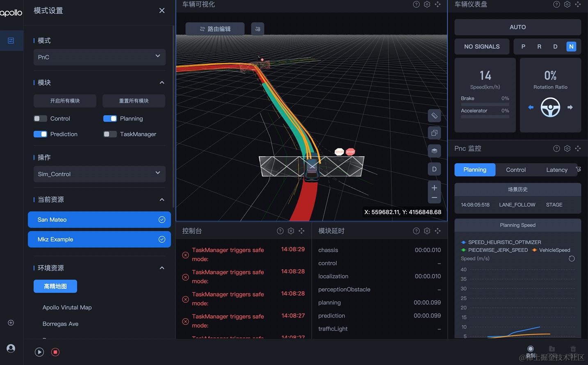Expand Pnc 监控 panel to fullscreen

[578, 148]
